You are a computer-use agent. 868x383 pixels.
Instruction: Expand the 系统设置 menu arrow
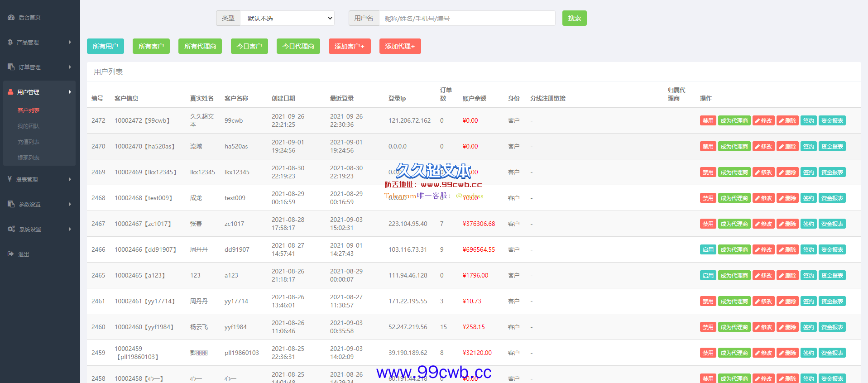[70, 229]
